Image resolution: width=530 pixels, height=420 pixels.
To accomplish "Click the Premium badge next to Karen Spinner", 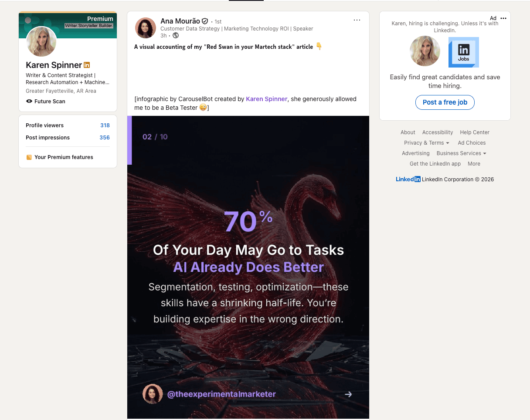I will click(87, 65).
